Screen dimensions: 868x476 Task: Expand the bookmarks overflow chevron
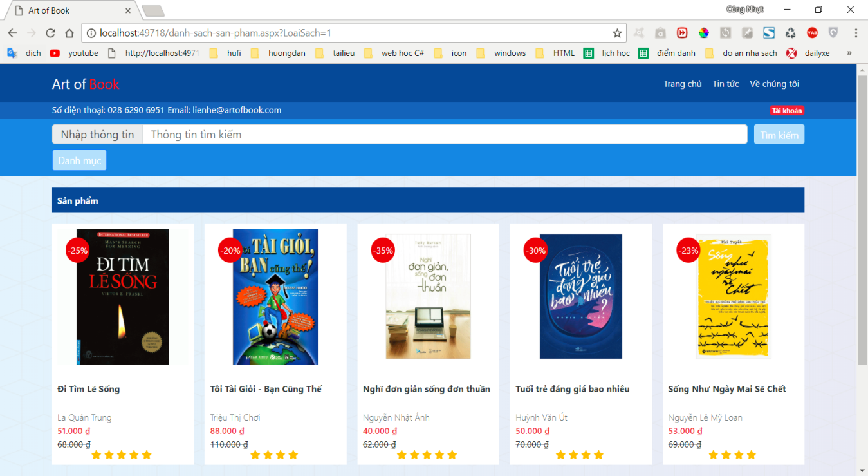849,53
